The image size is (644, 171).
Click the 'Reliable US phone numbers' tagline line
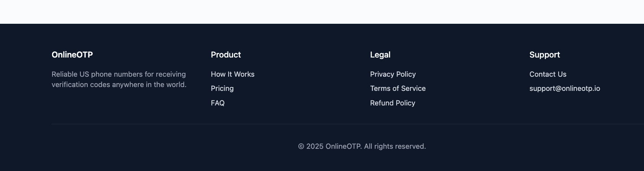[x=119, y=74]
